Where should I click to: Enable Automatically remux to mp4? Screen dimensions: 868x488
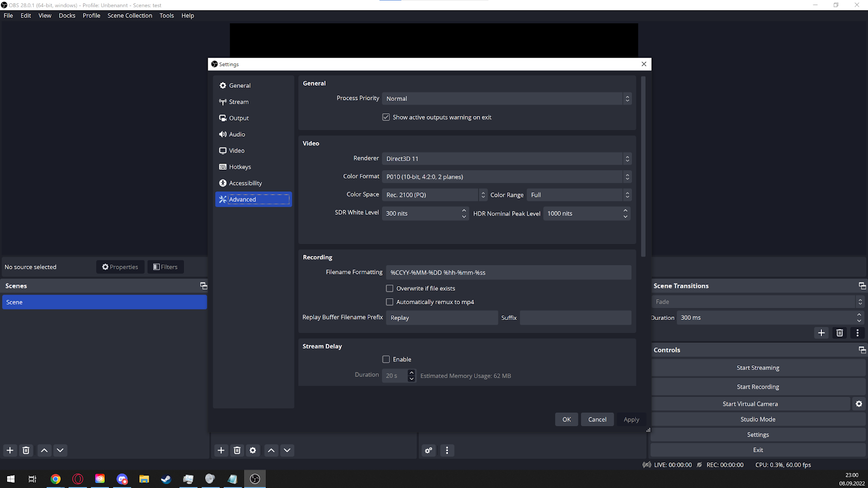coord(390,302)
